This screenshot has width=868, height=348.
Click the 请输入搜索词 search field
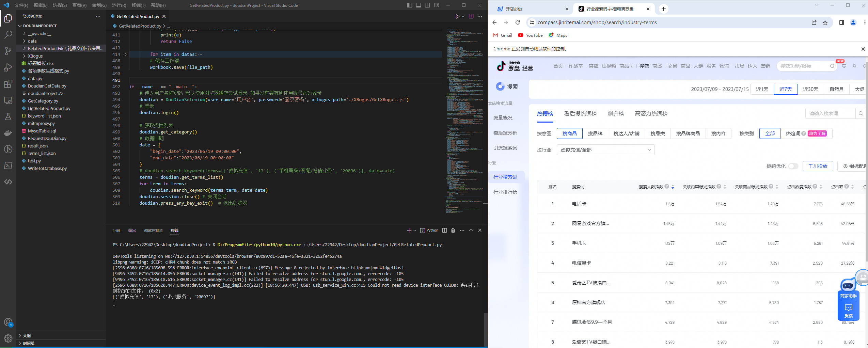(x=830, y=113)
